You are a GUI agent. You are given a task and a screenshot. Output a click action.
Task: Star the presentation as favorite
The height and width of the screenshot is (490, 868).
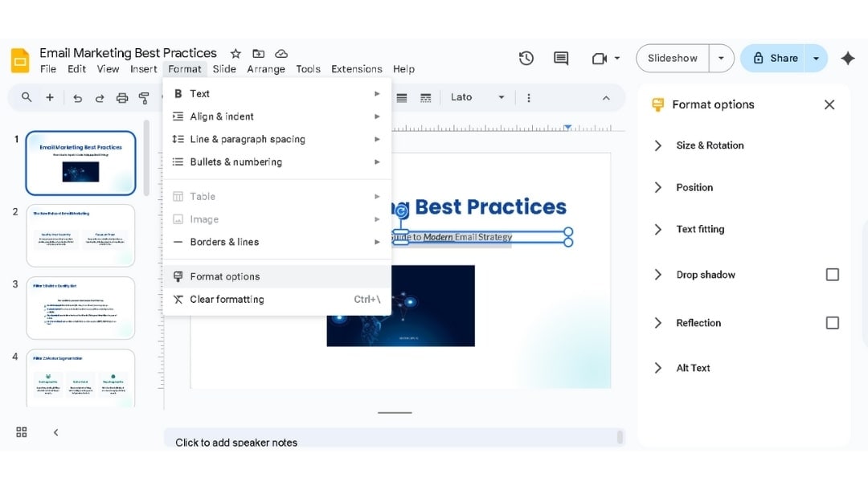click(x=235, y=53)
